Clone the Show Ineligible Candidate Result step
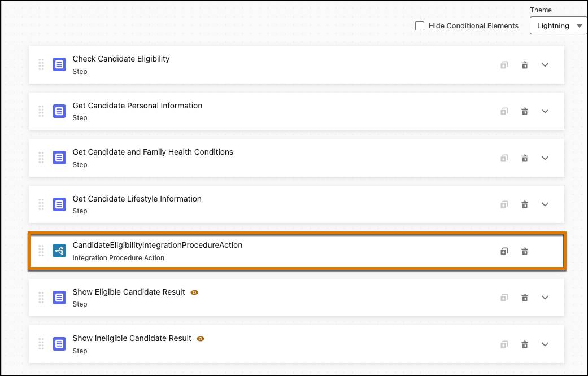The height and width of the screenshot is (376, 588). tap(504, 344)
